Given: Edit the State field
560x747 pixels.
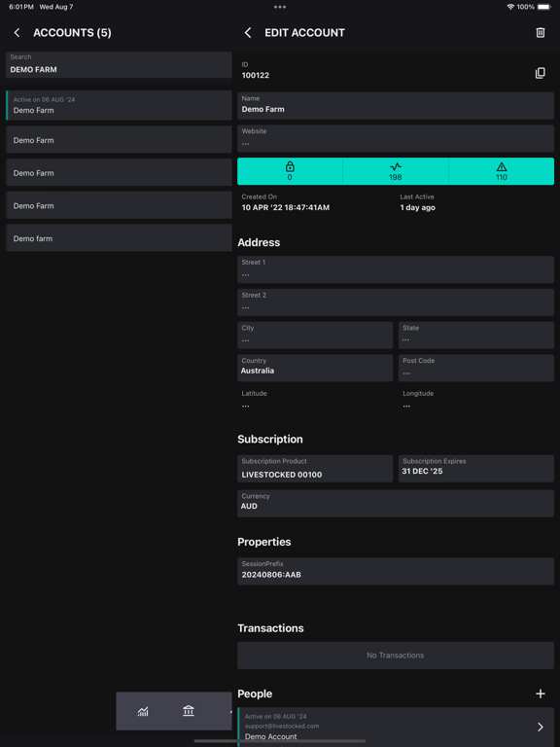Looking at the screenshot, I should tap(476, 336).
